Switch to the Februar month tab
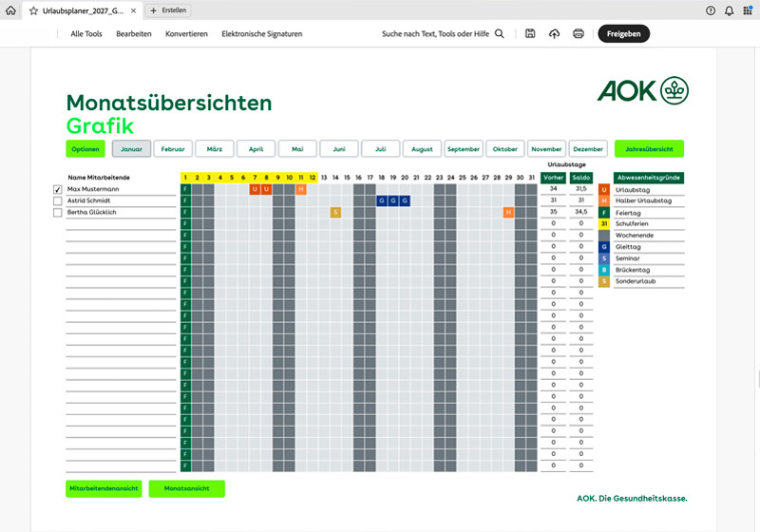This screenshot has height=532, width=760. pos(172,149)
